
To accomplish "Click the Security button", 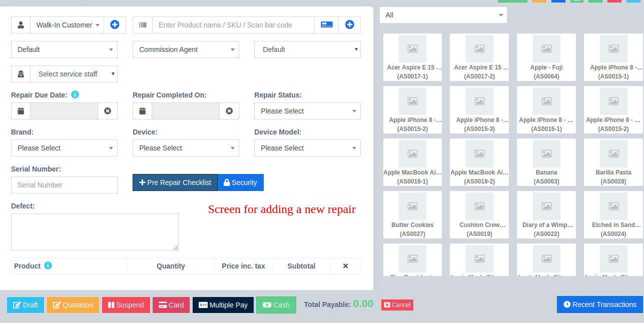I will 240,182.
